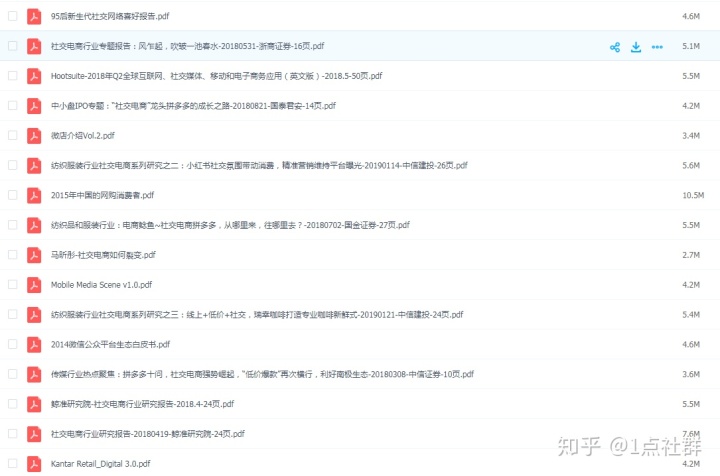Open file name 社交电商行业专题报告 风乍起 浙商证券-16页.pdf
The image size is (720, 476).
187,46
